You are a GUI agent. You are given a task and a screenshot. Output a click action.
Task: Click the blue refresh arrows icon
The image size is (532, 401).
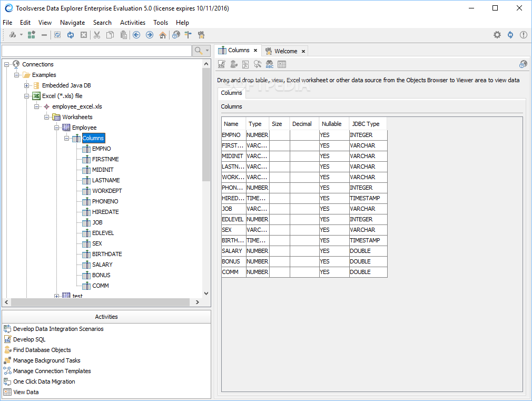[71, 35]
